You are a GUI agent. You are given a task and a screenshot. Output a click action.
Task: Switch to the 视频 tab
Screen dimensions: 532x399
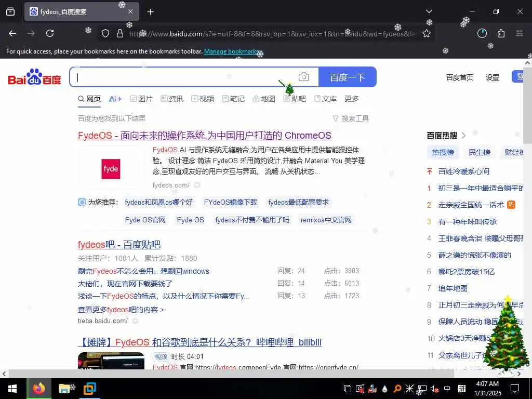(203, 99)
